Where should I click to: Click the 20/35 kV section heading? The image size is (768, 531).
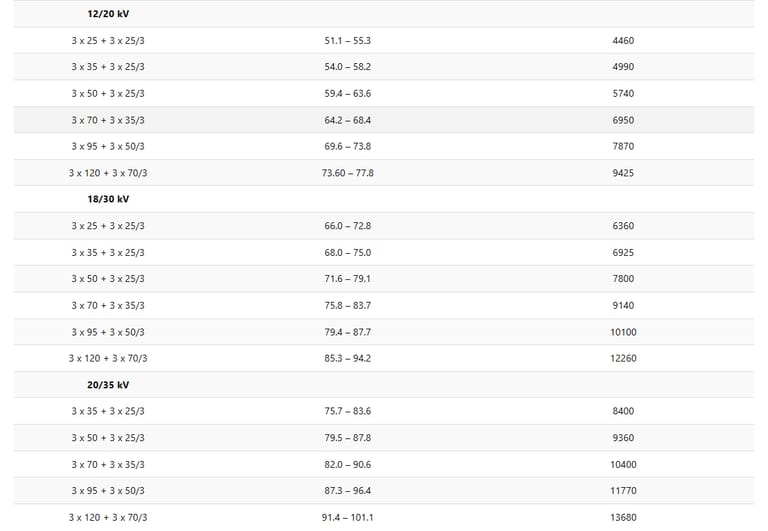[108, 384]
